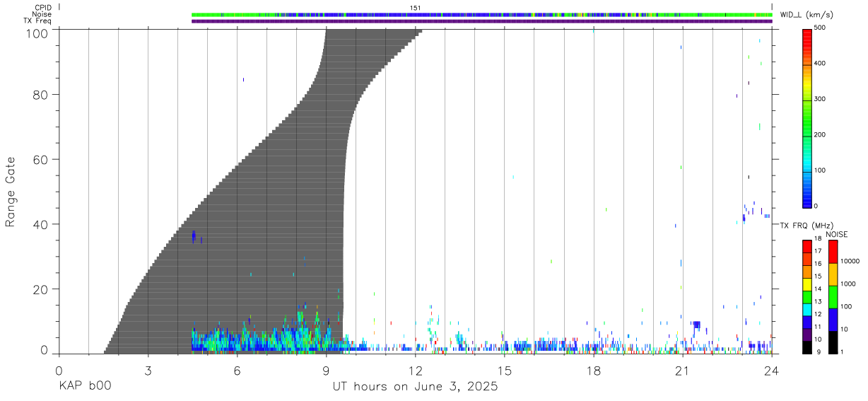Click the 18 tick on UT hours axis
Screen dimensions: 868x401
[x=594, y=370]
